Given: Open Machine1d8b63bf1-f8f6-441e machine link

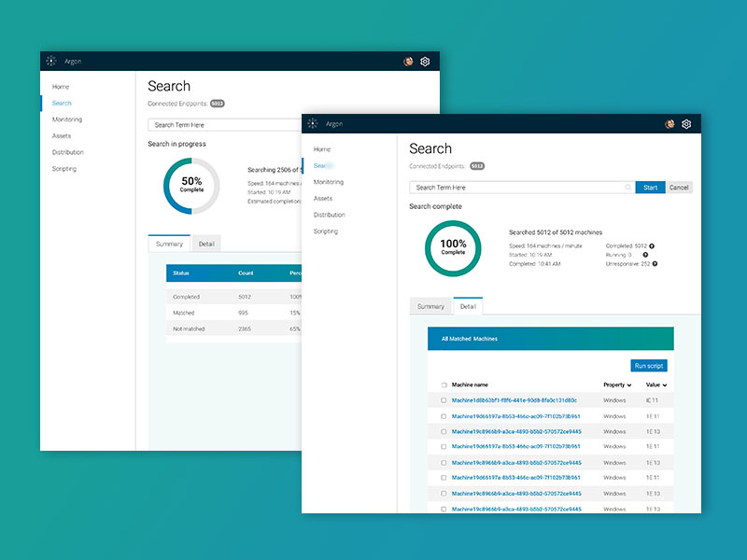Looking at the screenshot, I should pyautogui.click(x=514, y=400).
